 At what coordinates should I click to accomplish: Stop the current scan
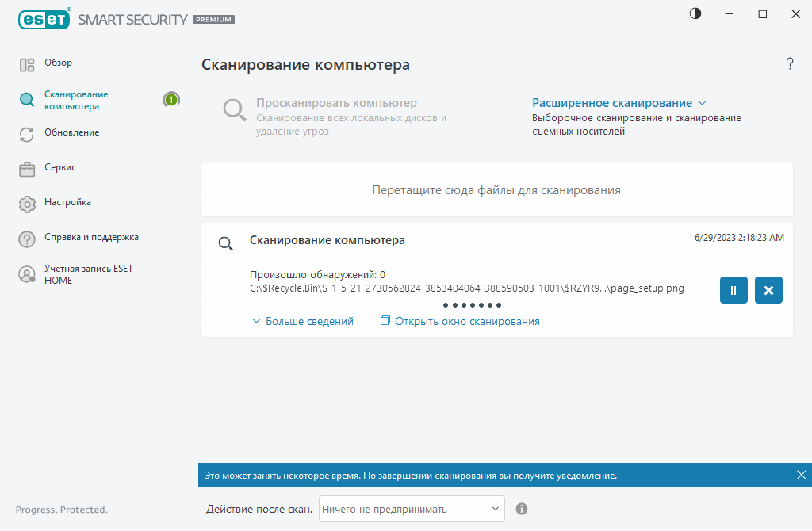point(768,290)
